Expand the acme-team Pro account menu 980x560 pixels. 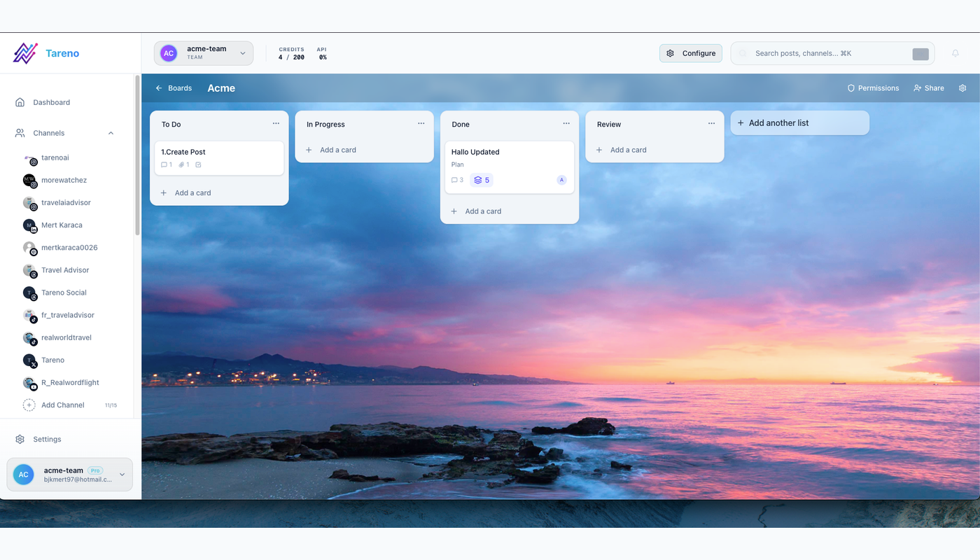69,475
